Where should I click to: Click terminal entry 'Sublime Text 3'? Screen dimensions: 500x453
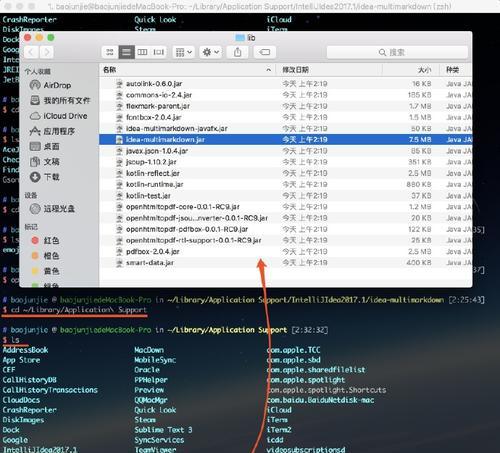pos(163,430)
